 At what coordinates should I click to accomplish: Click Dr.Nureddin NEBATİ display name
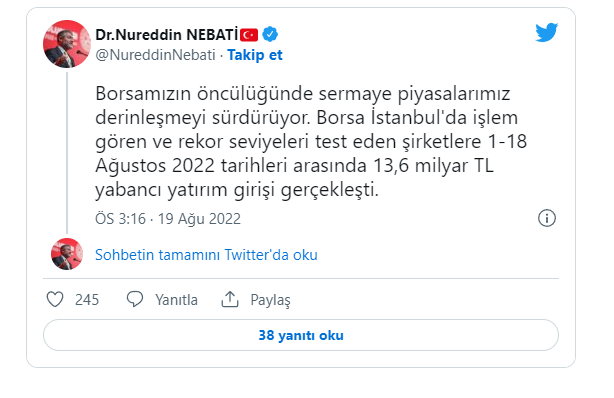[166, 34]
